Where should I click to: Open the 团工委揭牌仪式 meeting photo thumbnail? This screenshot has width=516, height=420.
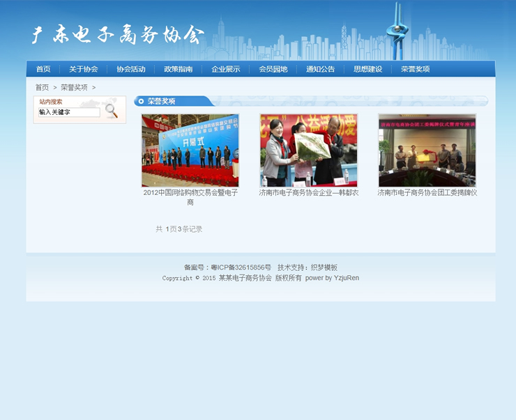[427, 150]
